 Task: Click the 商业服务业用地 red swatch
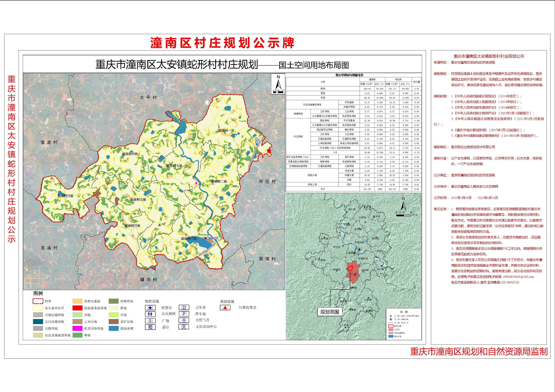tap(77, 308)
